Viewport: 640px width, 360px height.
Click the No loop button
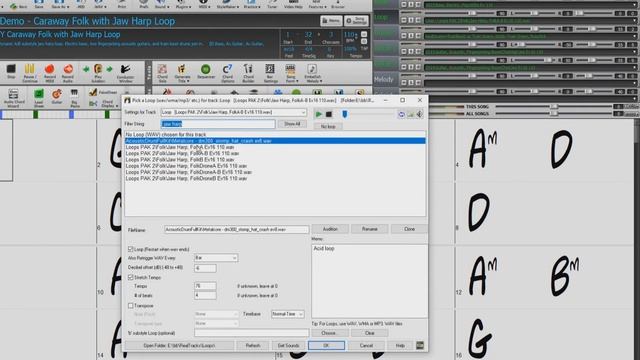coord(328,127)
